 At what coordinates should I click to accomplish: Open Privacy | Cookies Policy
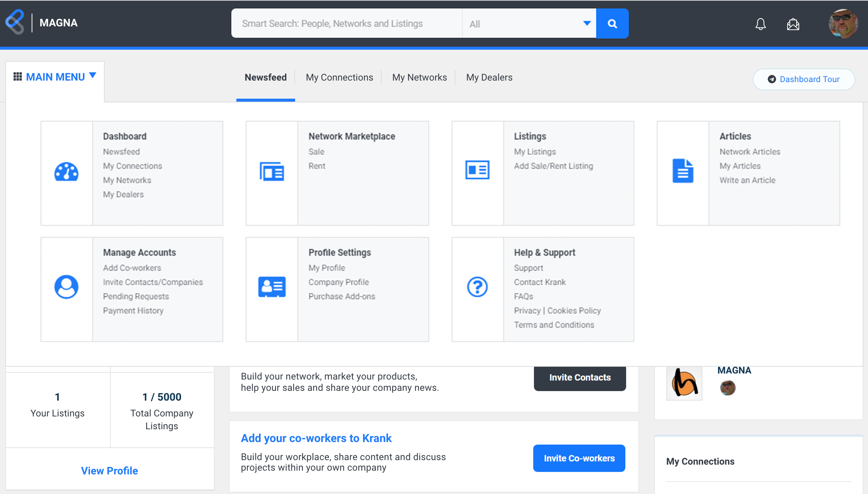[x=557, y=311]
